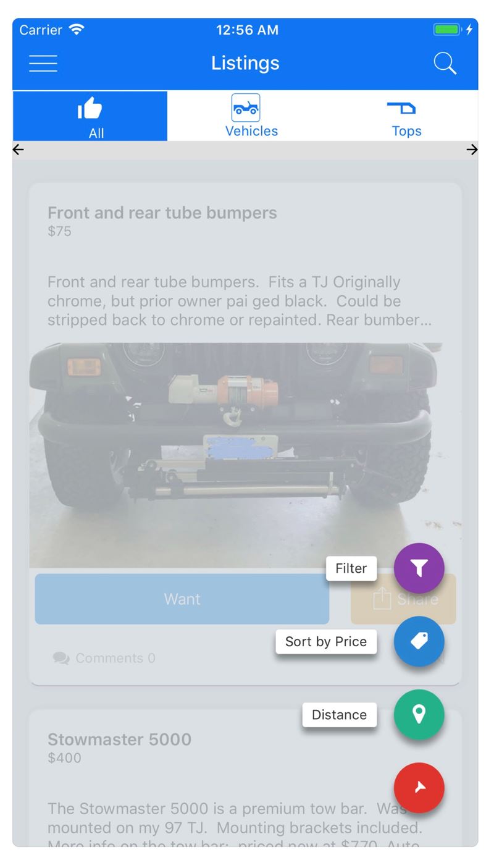Screen dimensions: 494x868
Task: Switch to the Vehicles tab
Action: (x=251, y=116)
